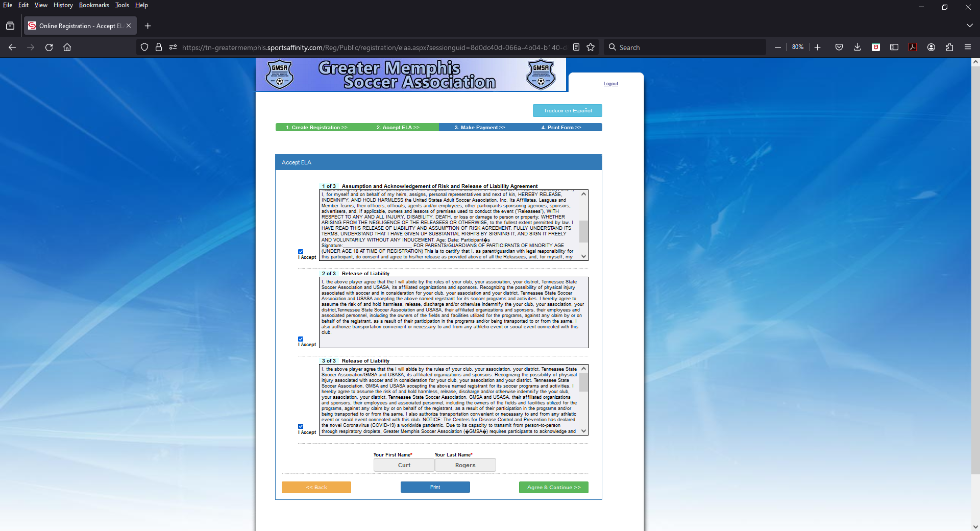Open the Bookmarks menu
The height and width of the screenshot is (531, 980).
coord(94,5)
